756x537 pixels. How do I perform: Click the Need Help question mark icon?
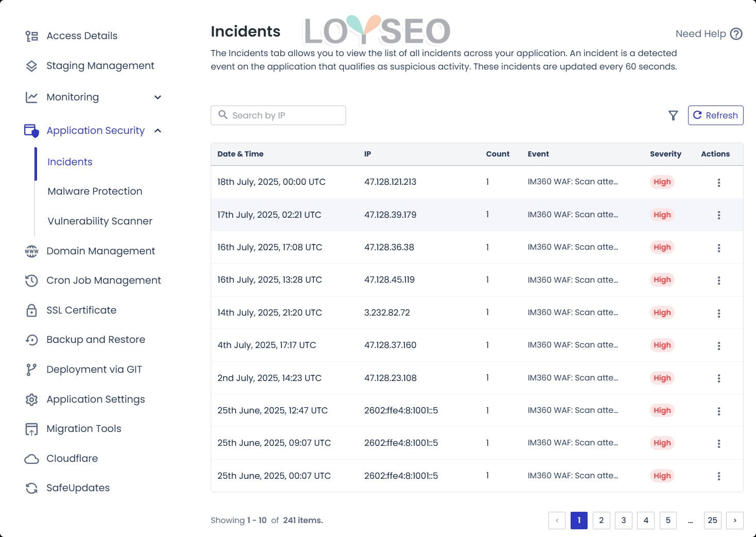736,33
